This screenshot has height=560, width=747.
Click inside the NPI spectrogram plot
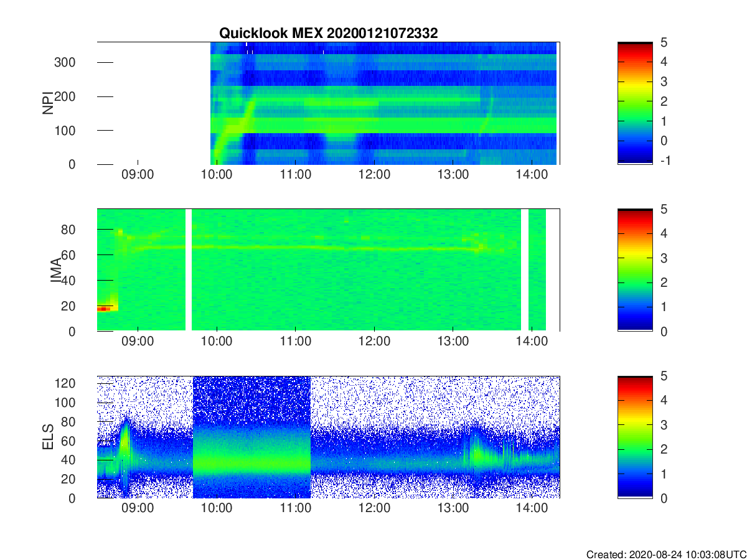(x=329, y=103)
